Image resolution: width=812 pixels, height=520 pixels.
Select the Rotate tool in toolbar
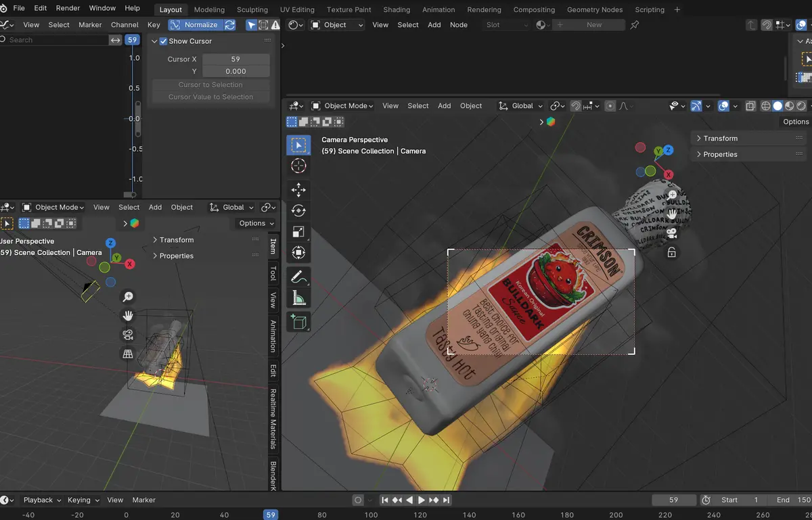(298, 211)
